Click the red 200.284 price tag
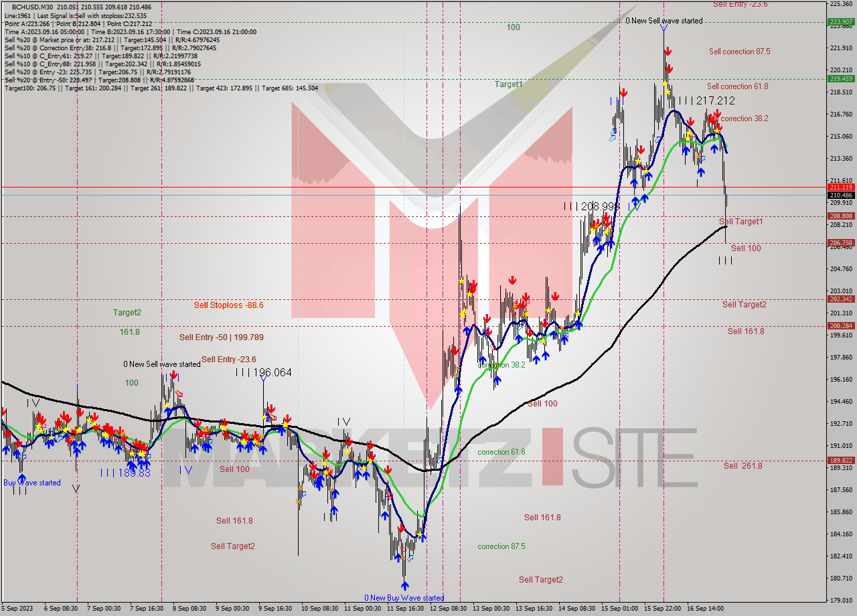The height and width of the screenshot is (616, 857). point(841,326)
